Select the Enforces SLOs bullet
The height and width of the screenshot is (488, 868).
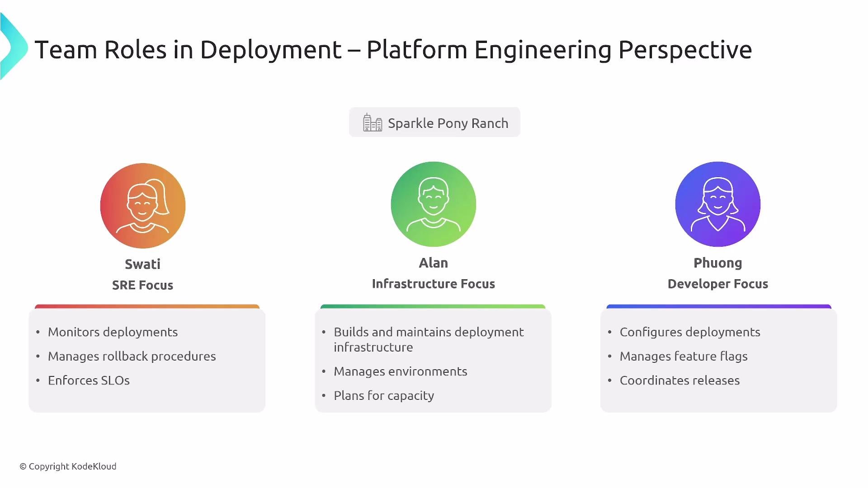(89, 380)
